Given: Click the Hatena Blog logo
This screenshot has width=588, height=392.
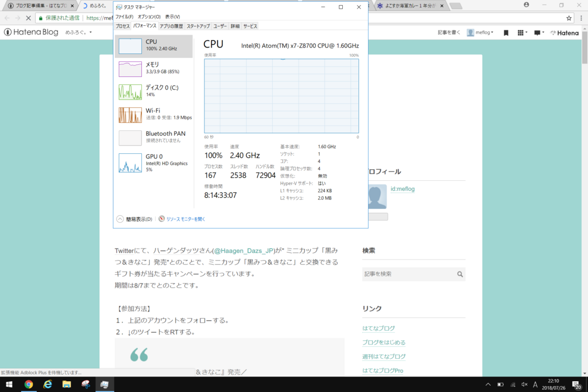Looking at the screenshot, I should 31,32.
